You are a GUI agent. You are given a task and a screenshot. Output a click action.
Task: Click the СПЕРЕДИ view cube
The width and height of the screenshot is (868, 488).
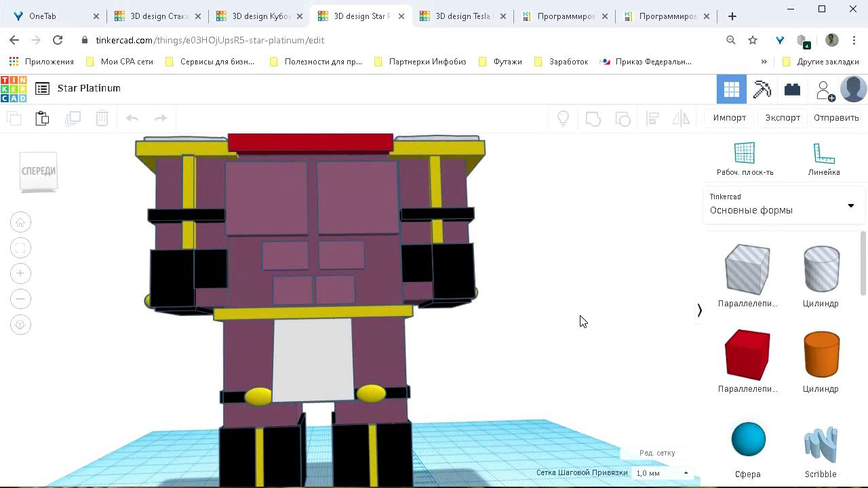pyautogui.click(x=39, y=171)
